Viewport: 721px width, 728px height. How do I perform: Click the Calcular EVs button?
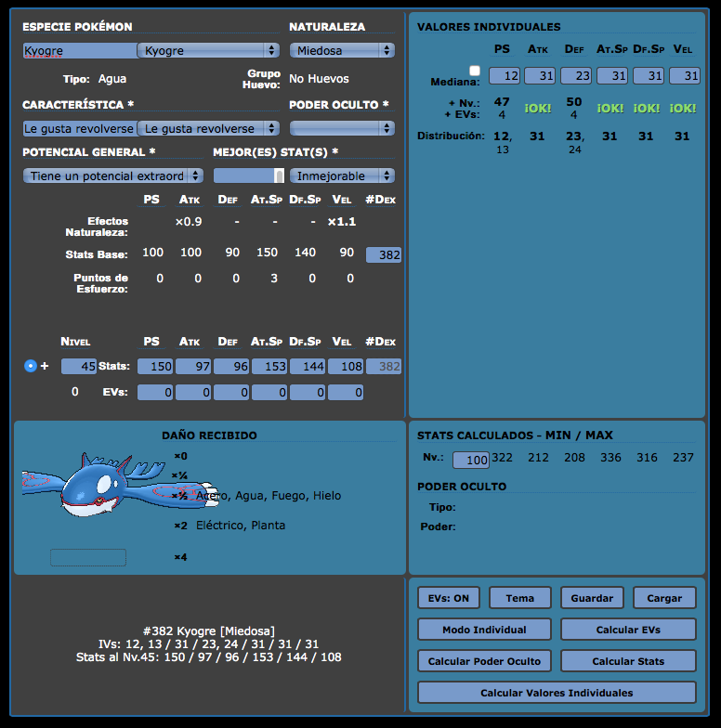pyautogui.click(x=628, y=630)
